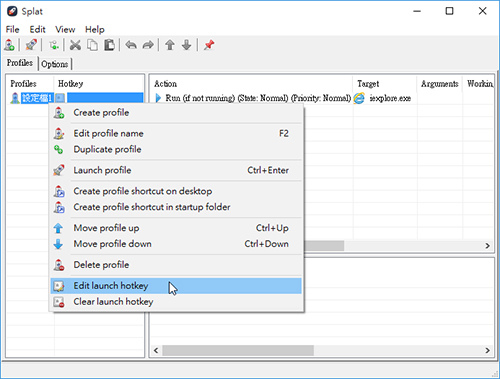Select Edit launch hotkey menu entry
The height and width of the screenshot is (379, 500).
click(x=176, y=286)
